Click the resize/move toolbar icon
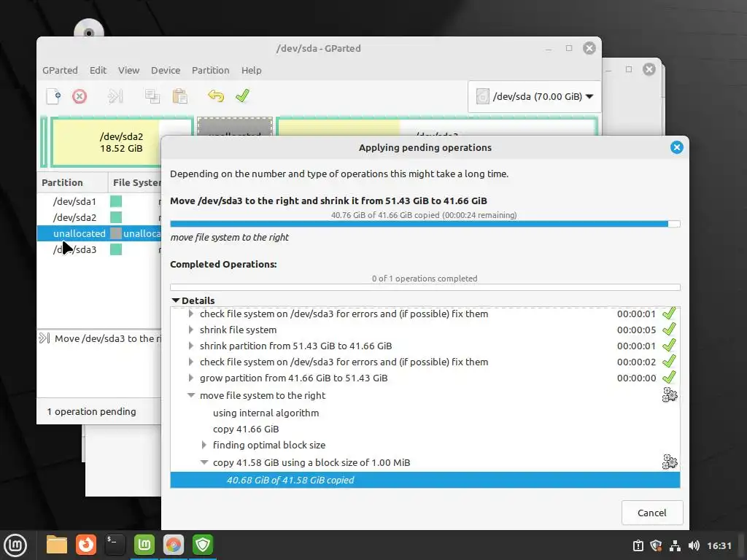This screenshot has width=747, height=560. coord(115,96)
